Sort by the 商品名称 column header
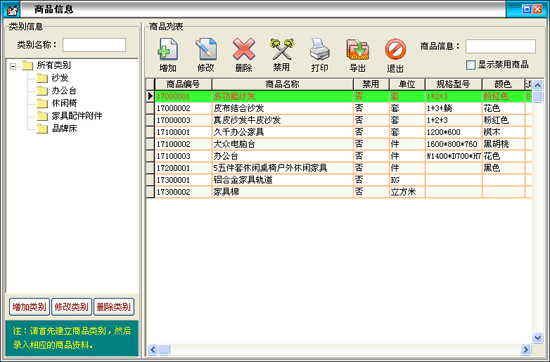The height and width of the screenshot is (362, 550). pyautogui.click(x=283, y=84)
